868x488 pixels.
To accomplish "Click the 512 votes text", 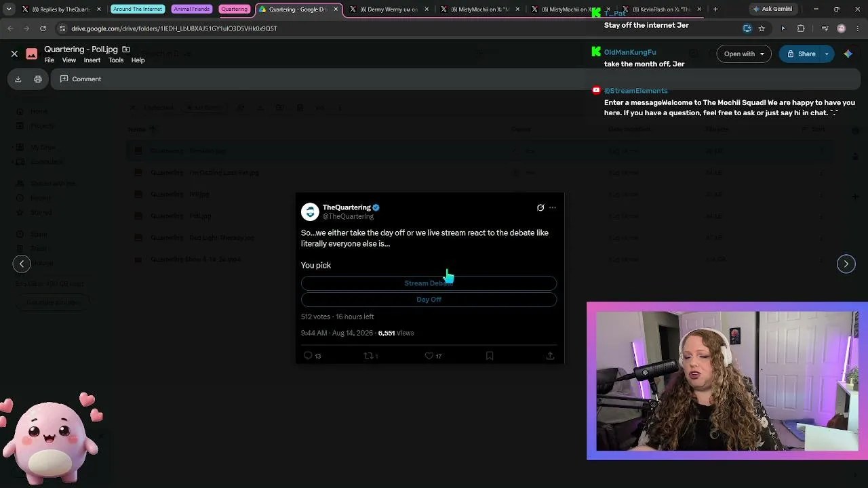I will (316, 317).
